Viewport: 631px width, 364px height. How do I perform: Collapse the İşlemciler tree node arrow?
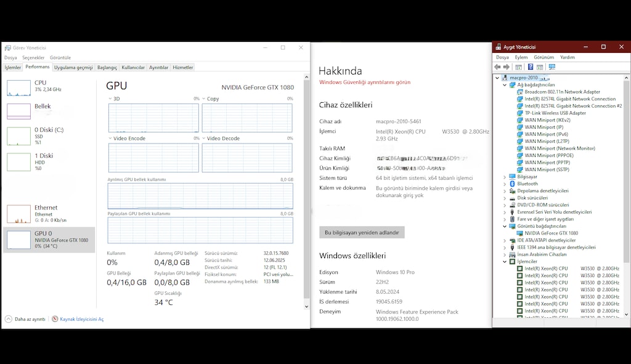coord(505,262)
